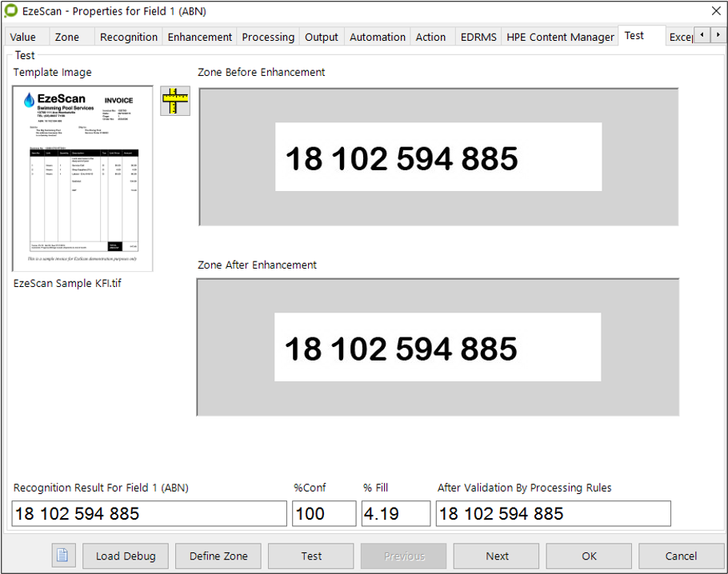Go to the Enhancement tab
Screen dimensions: 728x574
coord(200,37)
